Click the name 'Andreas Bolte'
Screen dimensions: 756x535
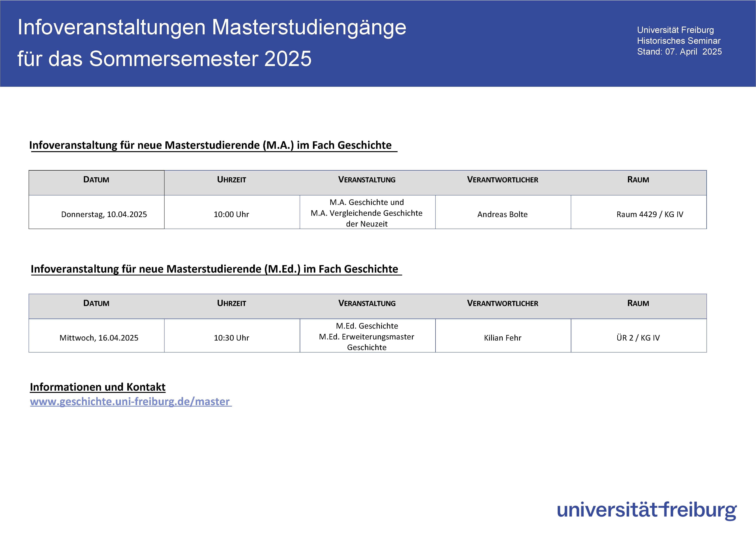coord(502,215)
